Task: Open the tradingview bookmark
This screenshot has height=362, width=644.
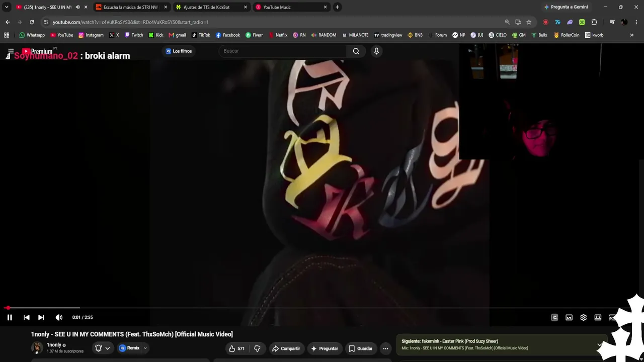Action: (388, 35)
